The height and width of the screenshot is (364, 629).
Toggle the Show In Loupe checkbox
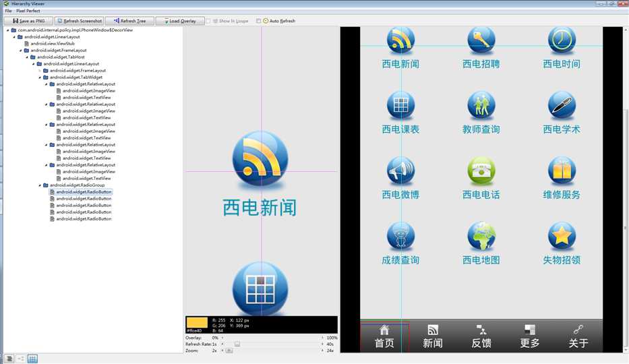coord(208,21)
